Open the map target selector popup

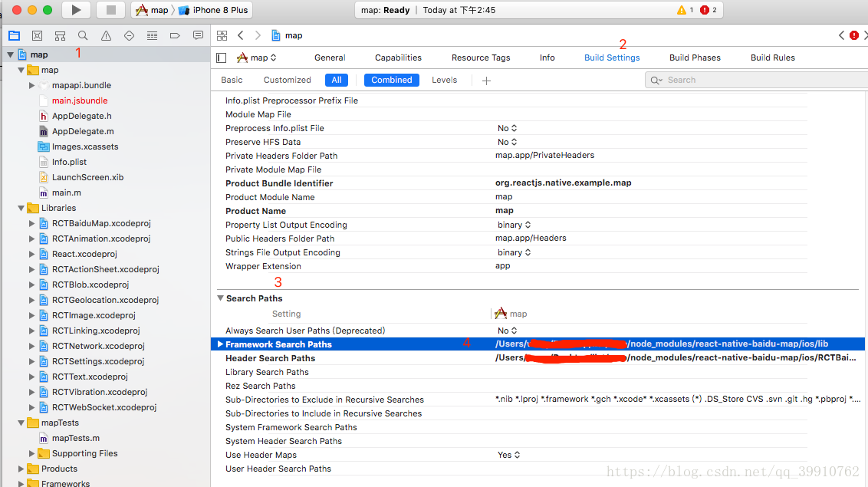click(x=256, y=58)
